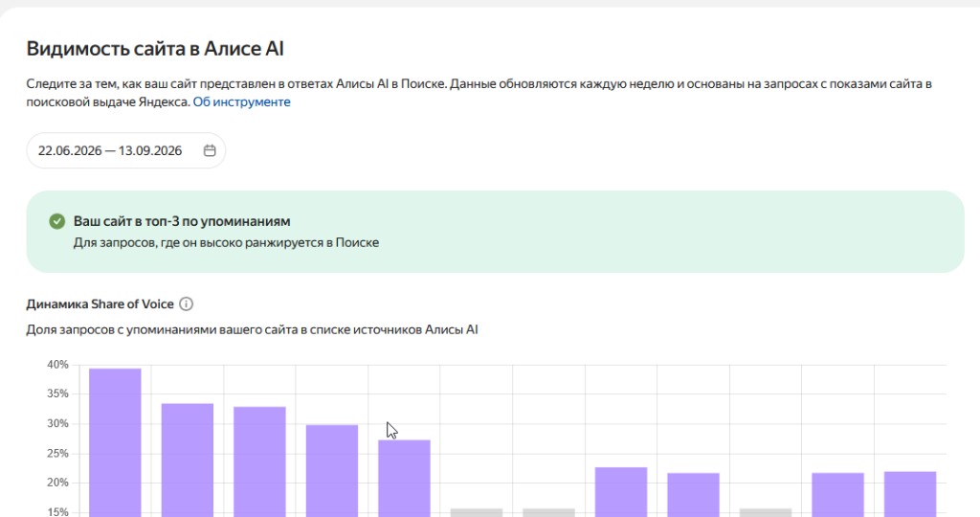The height and width of the screenshot is (517, 980).
Task: Click the info icon beside Share of Voice
Action: pos(187,303)
